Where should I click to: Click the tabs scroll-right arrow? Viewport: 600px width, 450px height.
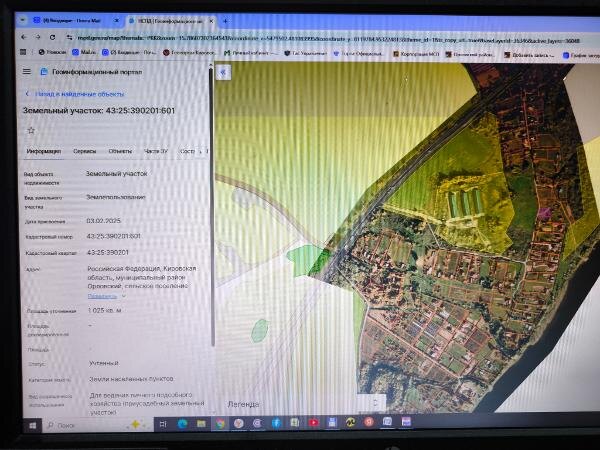pyautogui.click(x=201, y=151)
